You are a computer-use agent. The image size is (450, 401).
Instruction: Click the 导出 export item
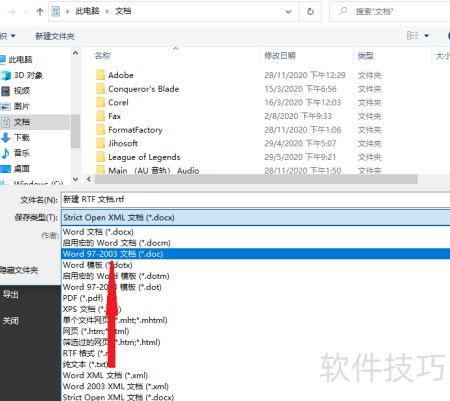pos(11,294)
